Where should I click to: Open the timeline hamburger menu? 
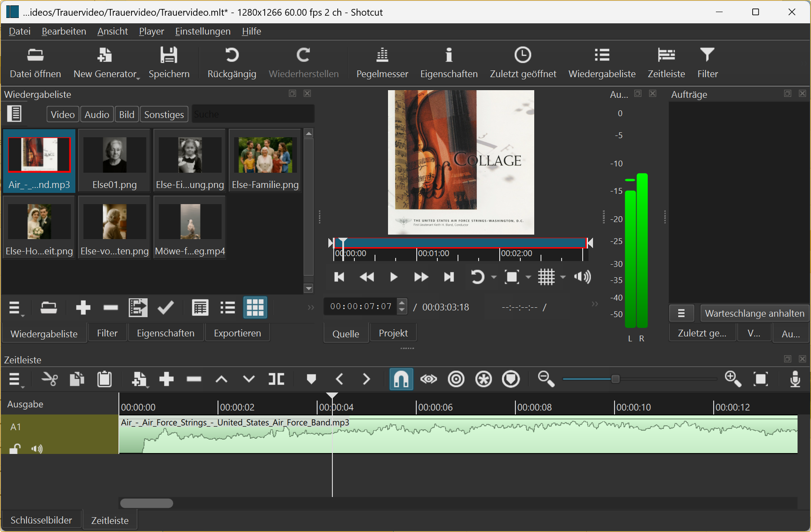pos(15,379)
